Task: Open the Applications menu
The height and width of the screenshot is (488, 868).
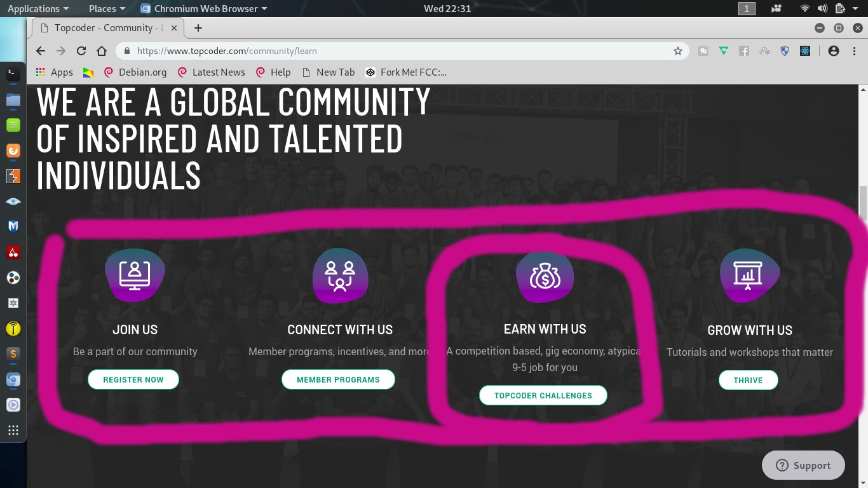Action: pyautogui.click(x=38, y=9)
